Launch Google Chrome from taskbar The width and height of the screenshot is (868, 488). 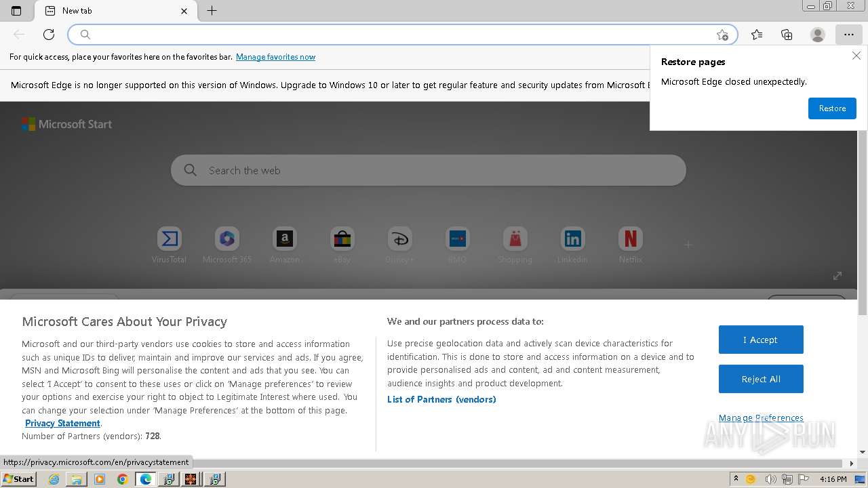point(123,479)
